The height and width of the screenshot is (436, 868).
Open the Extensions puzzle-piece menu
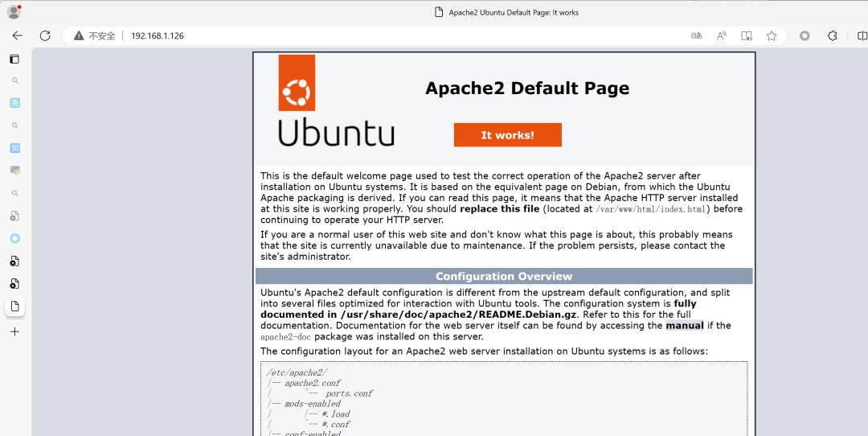pos(832,35)
